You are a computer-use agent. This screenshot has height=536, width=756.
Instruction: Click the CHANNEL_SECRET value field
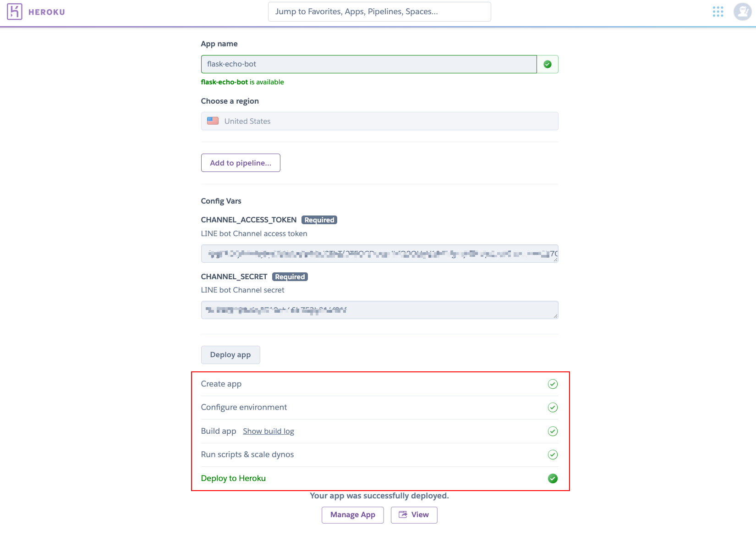379,310
